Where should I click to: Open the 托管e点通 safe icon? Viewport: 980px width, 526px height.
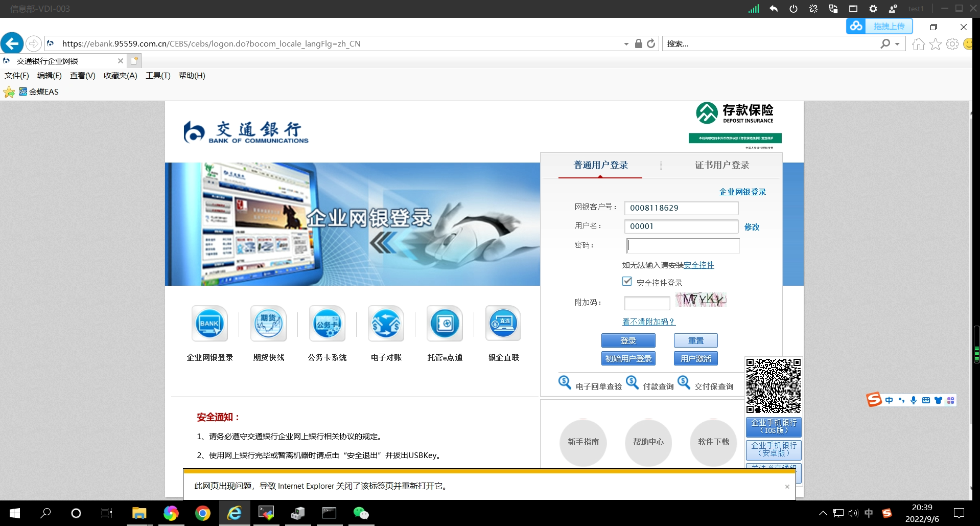445,324
